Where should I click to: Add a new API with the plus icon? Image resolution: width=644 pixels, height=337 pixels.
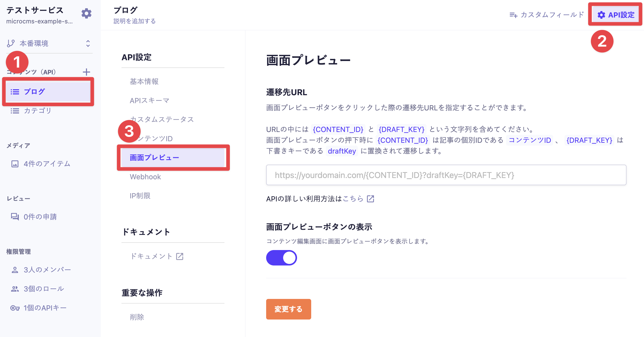point(87,72)
